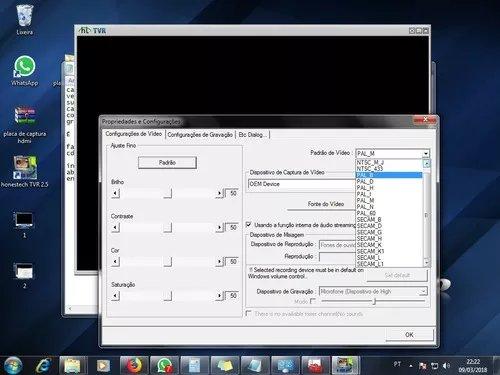Click the Brilho slider thumb
500x375 pixels.
(x=168, y=193)
